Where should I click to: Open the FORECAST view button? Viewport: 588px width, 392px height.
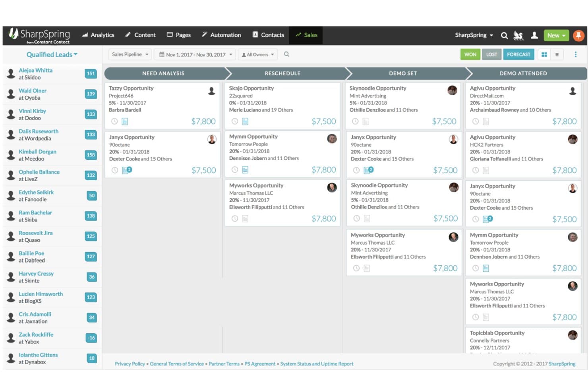(x=518, y=54)
